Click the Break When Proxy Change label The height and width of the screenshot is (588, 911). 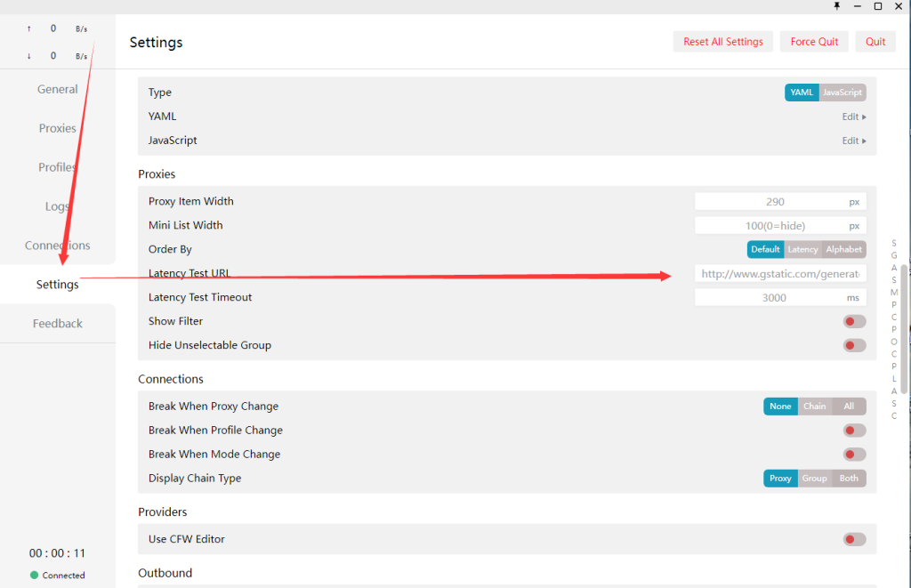pos(214,407)
